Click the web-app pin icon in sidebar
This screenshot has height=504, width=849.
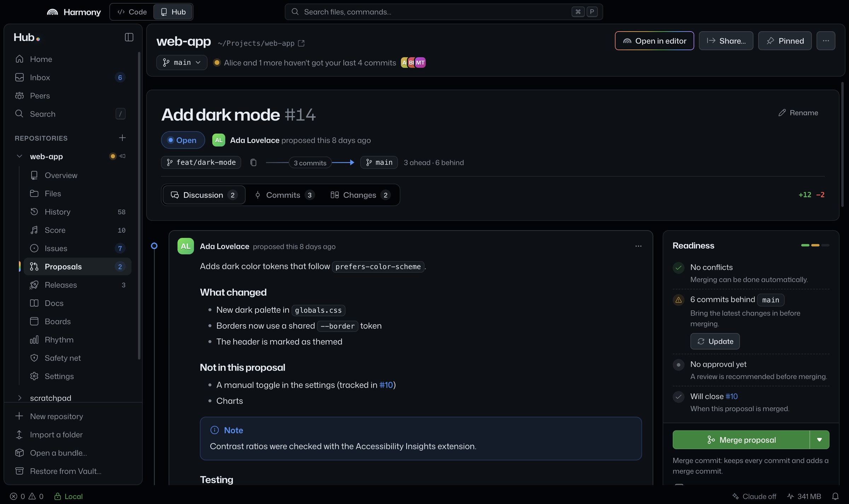(x=122, y=156)
